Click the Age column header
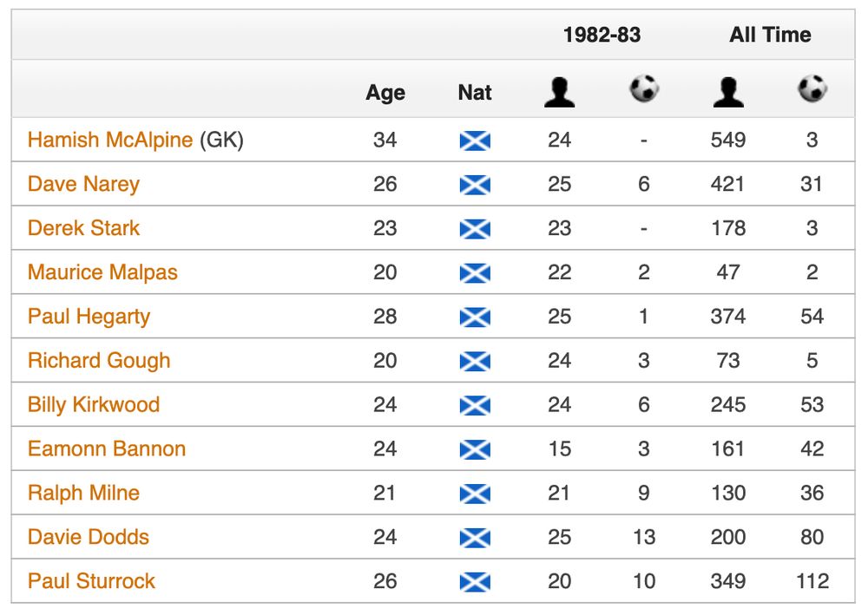The image size is (868, 615). [385, 93]
